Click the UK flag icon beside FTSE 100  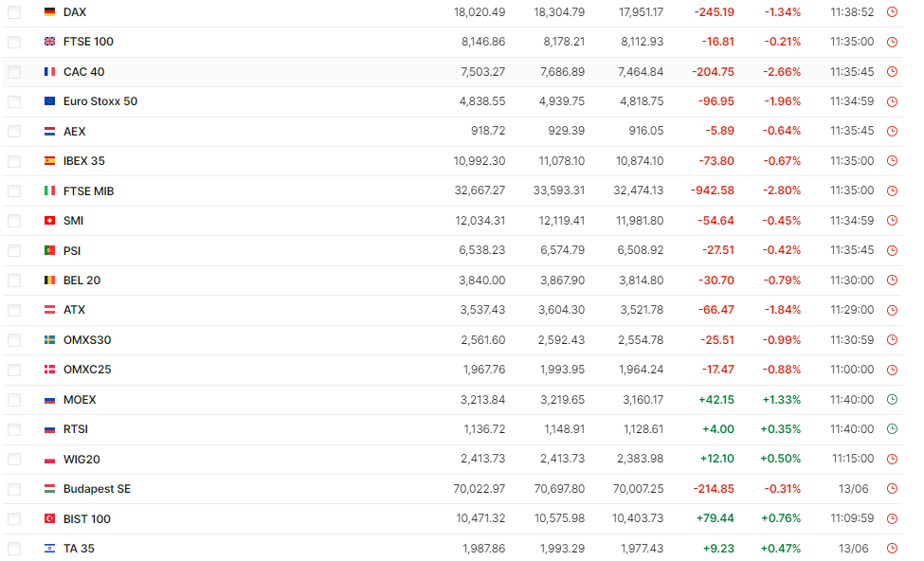pyautogui.click(x=49, y=42)
